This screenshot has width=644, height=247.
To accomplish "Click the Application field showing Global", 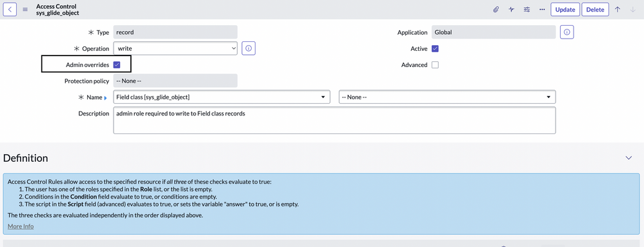I will (494, 32).
